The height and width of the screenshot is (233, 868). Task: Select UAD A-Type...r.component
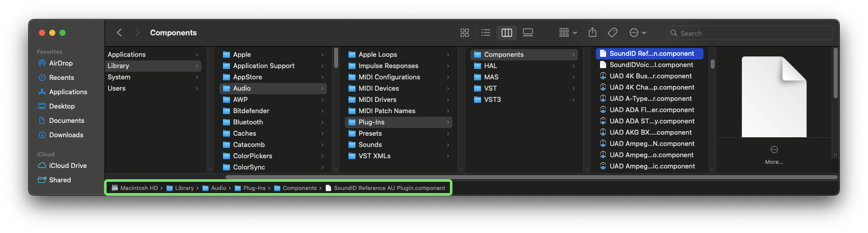pyautogui.click(x=650, y=98)
